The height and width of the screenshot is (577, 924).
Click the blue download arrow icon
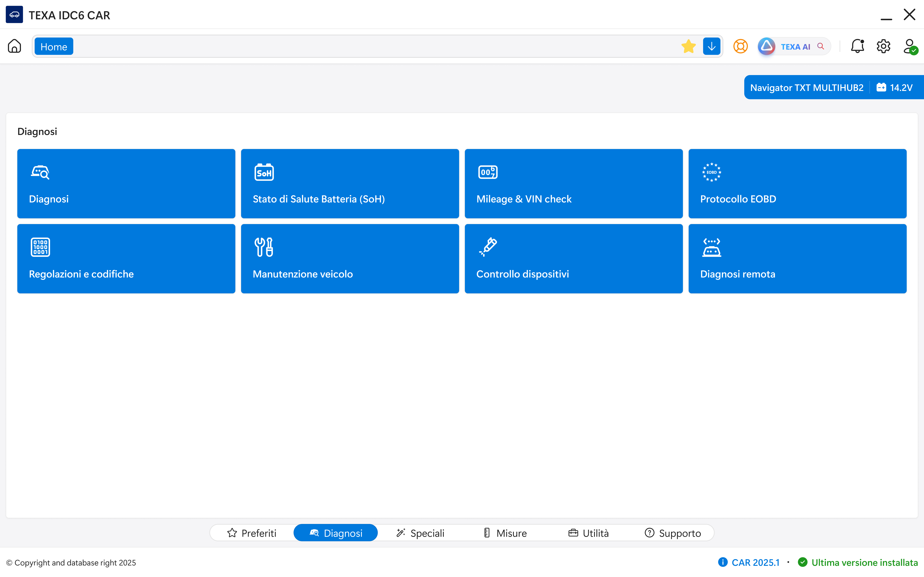pyautogui.click(x=711, y=47)
